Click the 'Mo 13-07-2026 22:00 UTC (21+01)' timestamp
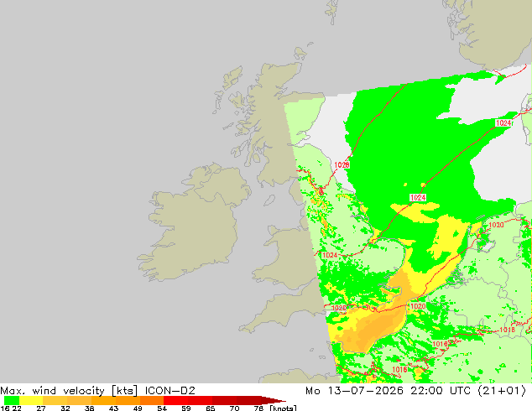Image resolution: width=532 pixels, height=411 pixels. point(415,391)
